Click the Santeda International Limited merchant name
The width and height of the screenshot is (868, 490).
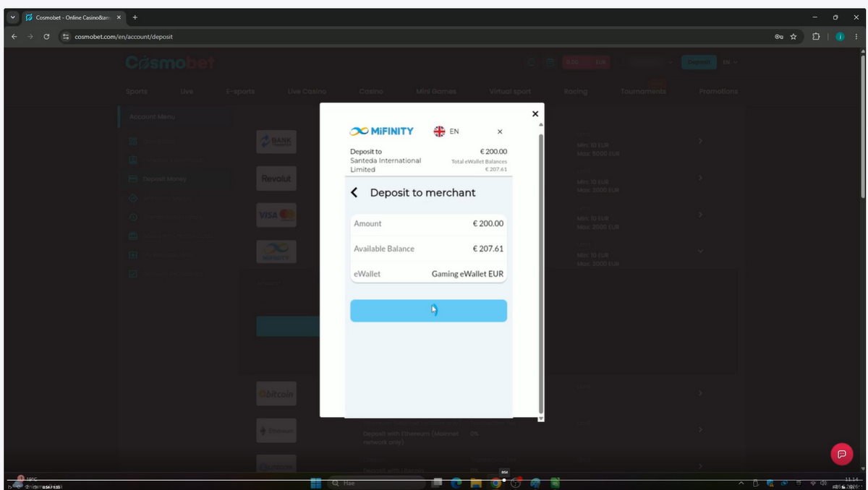pos(385,165)
